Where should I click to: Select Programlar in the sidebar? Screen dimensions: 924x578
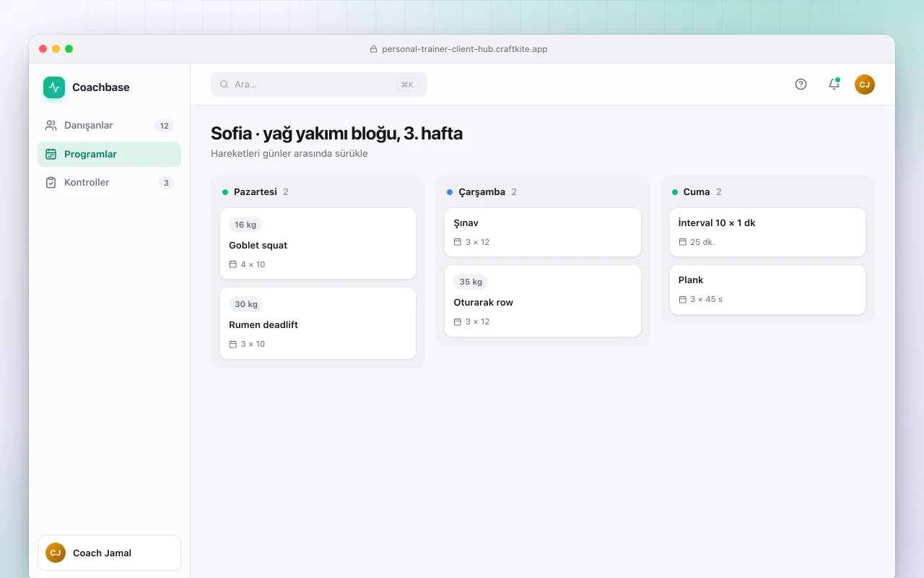coord(109,154)
